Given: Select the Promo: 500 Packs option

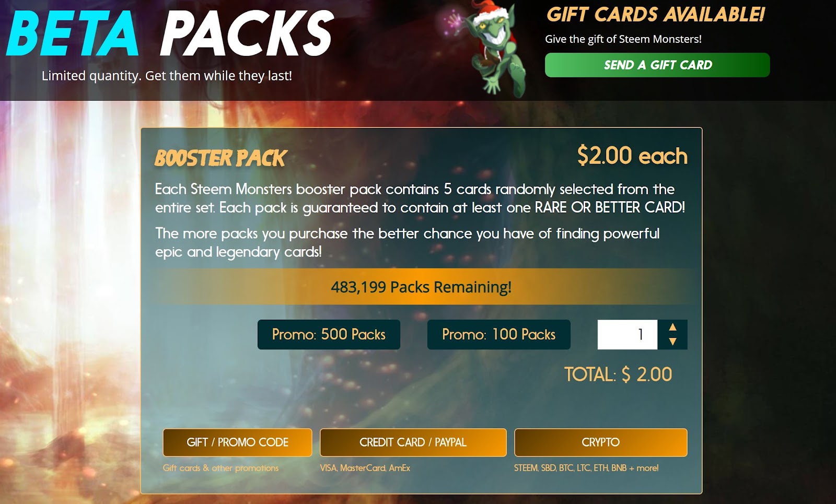Looking at the screenshot, I should point(329,334).
